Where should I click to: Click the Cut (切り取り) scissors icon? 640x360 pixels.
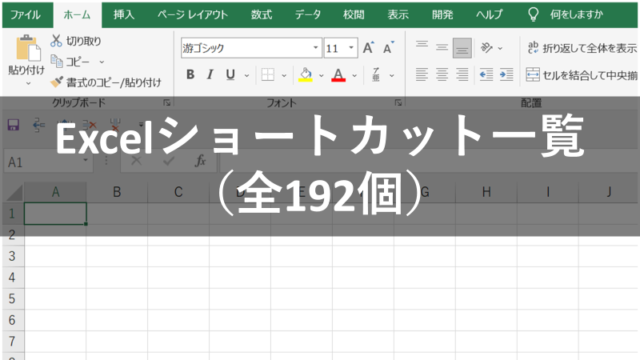click(x=56, y=41)
